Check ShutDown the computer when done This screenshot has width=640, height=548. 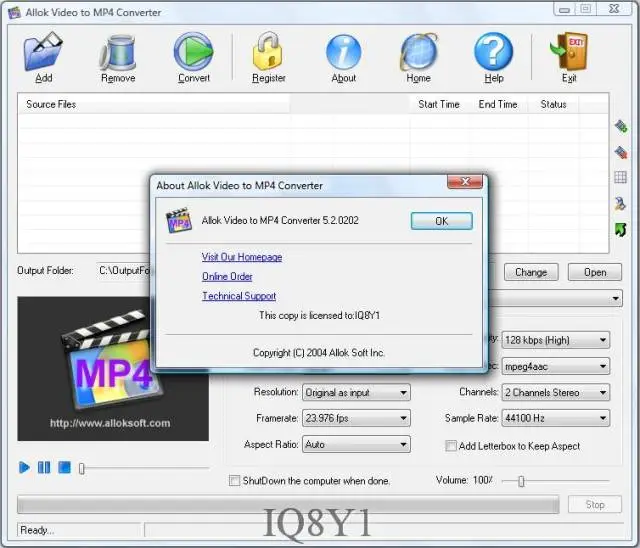click(234, 480)
